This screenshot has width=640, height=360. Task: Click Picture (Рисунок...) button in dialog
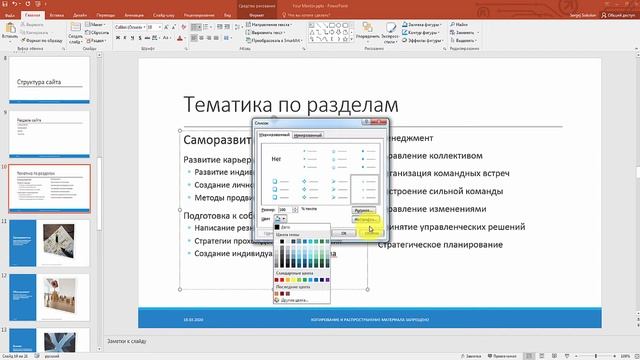(x=363, y=211)
